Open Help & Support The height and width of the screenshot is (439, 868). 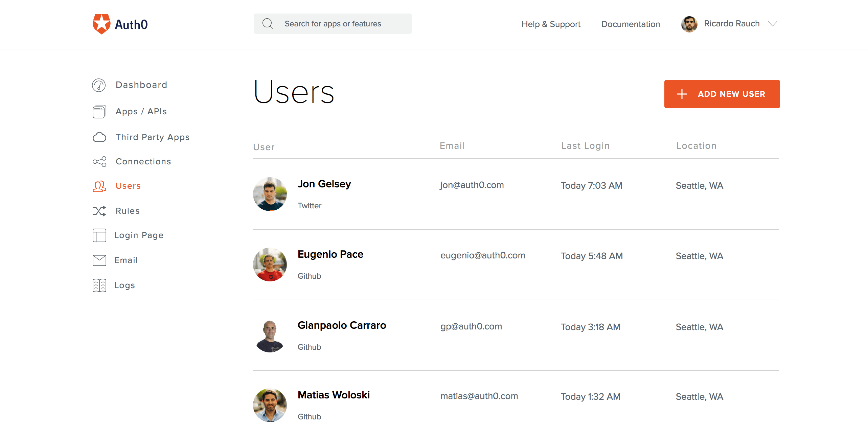point(551,24)
